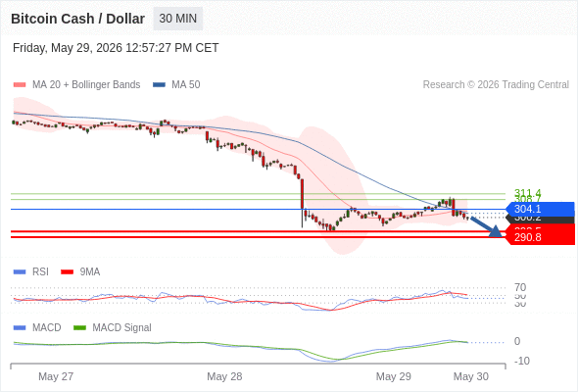The width and height of the screenshot is (578, 392).
Task: Click the Bitcoin Cash / Dollar title
Action: tap(77, 19)
